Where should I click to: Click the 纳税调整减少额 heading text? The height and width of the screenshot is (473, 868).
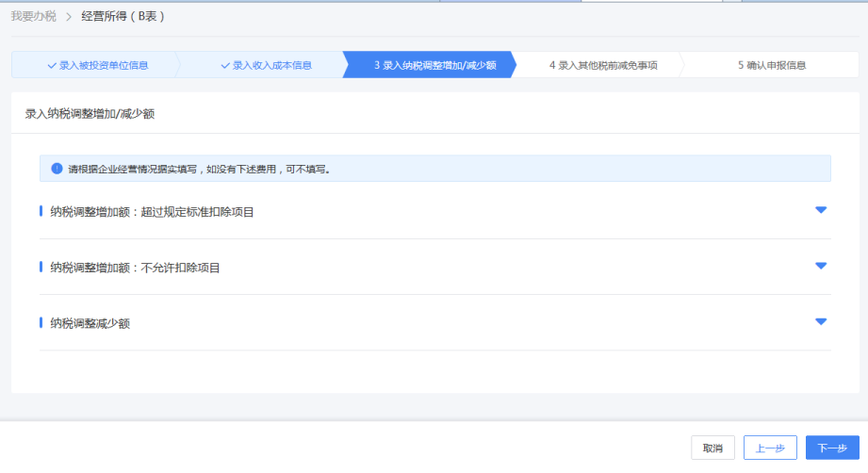(90, 323)
